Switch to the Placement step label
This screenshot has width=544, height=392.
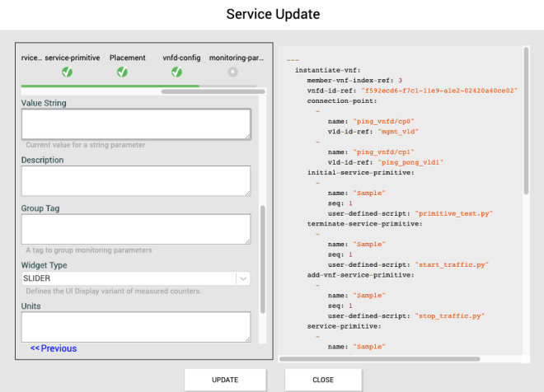coord(127,58)
